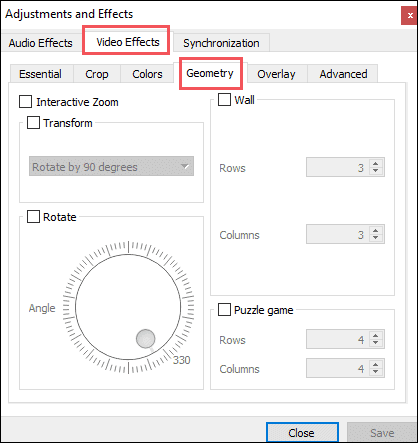
Task: Increase Wall Columns with the up arrow
Action: tap(376, 231)
